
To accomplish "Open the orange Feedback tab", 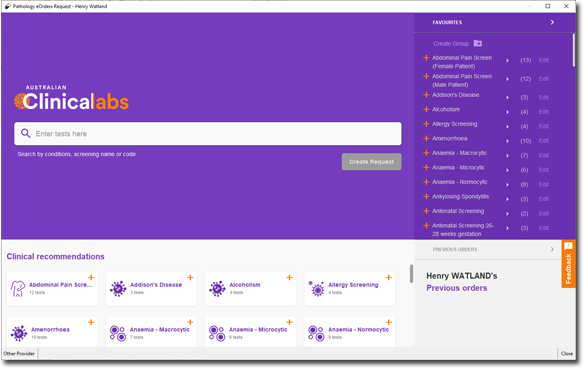I will (568, 264).
